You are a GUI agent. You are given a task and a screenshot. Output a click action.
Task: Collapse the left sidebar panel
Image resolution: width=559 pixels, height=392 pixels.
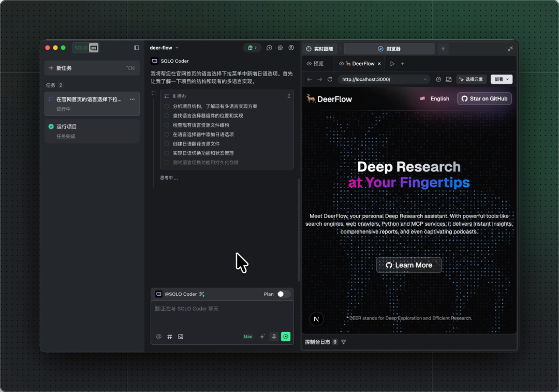137,48
